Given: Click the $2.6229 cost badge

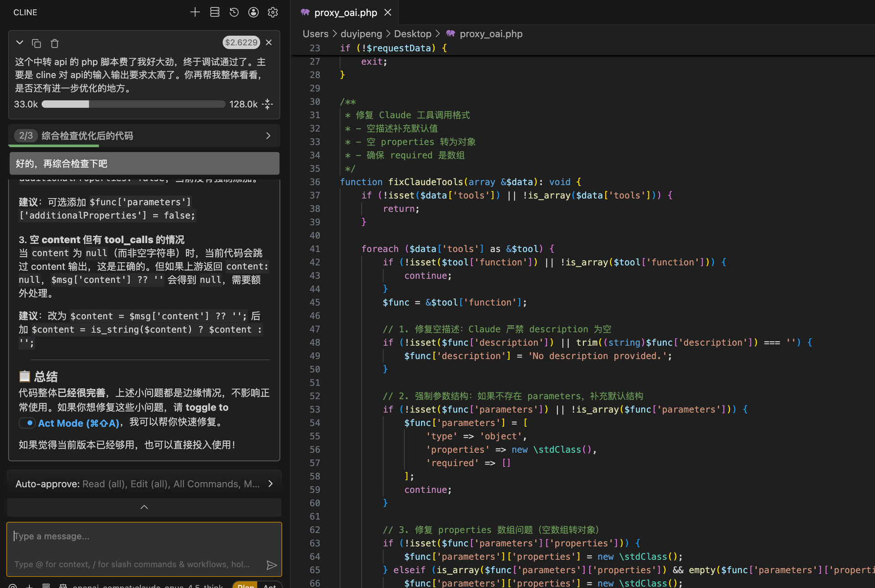Looking at the screenshot, I should [x=241, y=42].
